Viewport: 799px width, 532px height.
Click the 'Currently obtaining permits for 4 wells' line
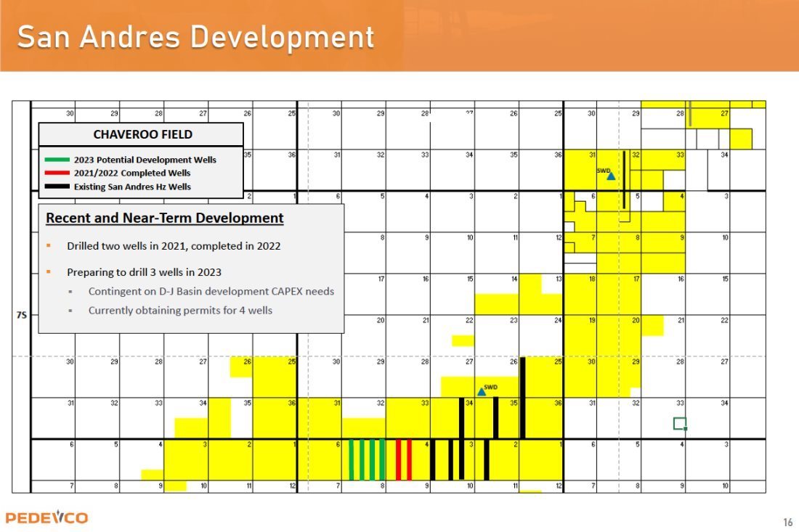tap(180, 311)
